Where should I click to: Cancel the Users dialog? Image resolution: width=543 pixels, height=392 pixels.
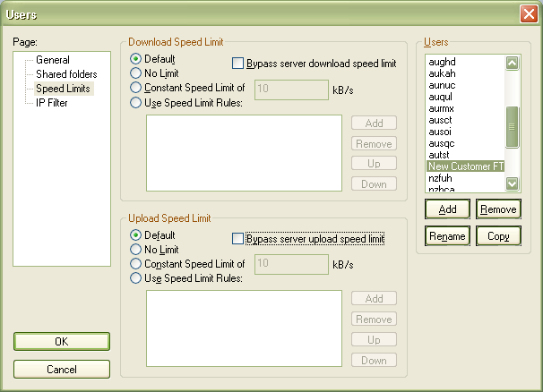[x=62, y=369]
